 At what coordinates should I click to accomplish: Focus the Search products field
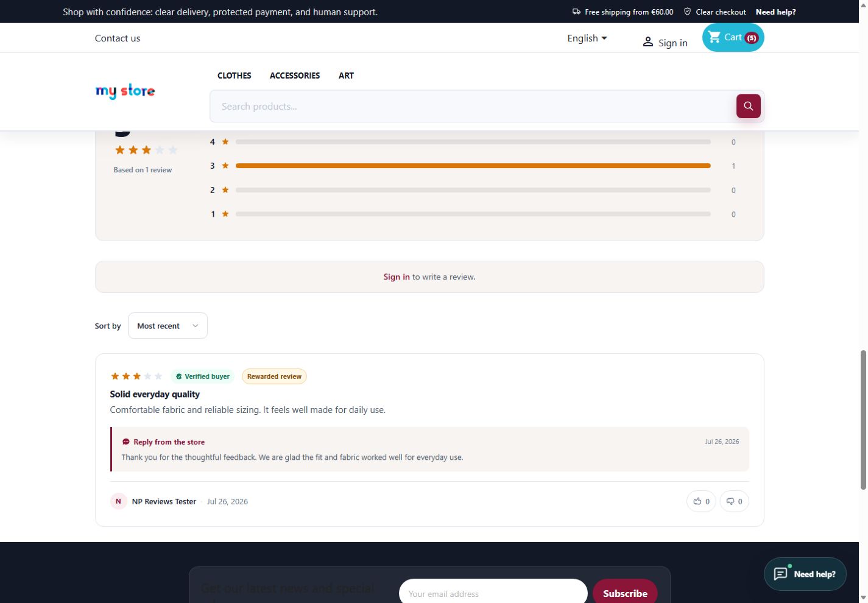[473, 106]
